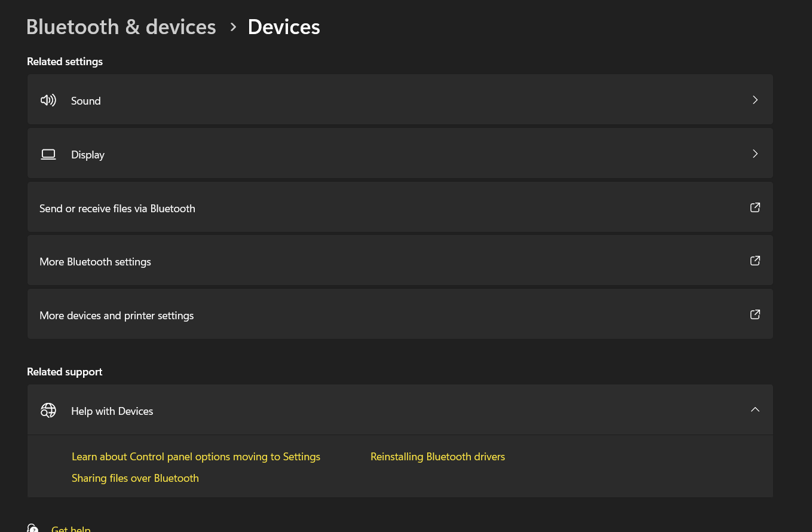Click the Sound speaker icon
Image resolution: width=812 pixels, height=532 pixels.
tap(48, 100)
